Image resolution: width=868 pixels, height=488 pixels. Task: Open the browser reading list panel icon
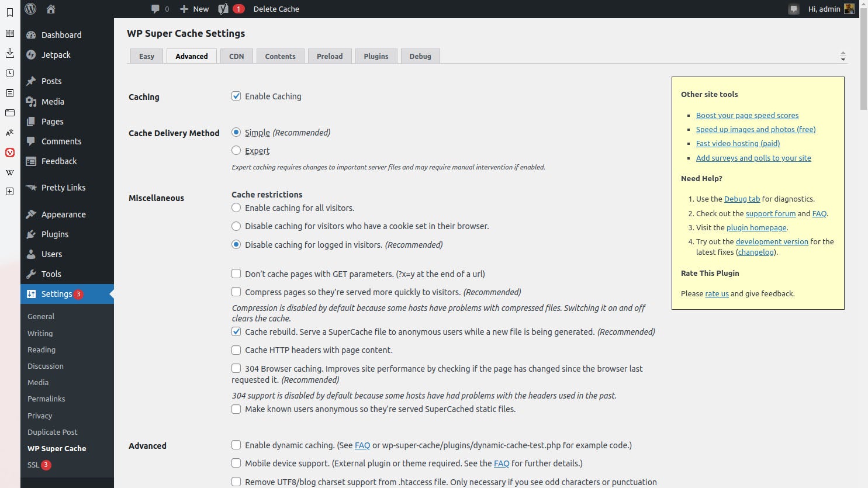pos(10,33)
